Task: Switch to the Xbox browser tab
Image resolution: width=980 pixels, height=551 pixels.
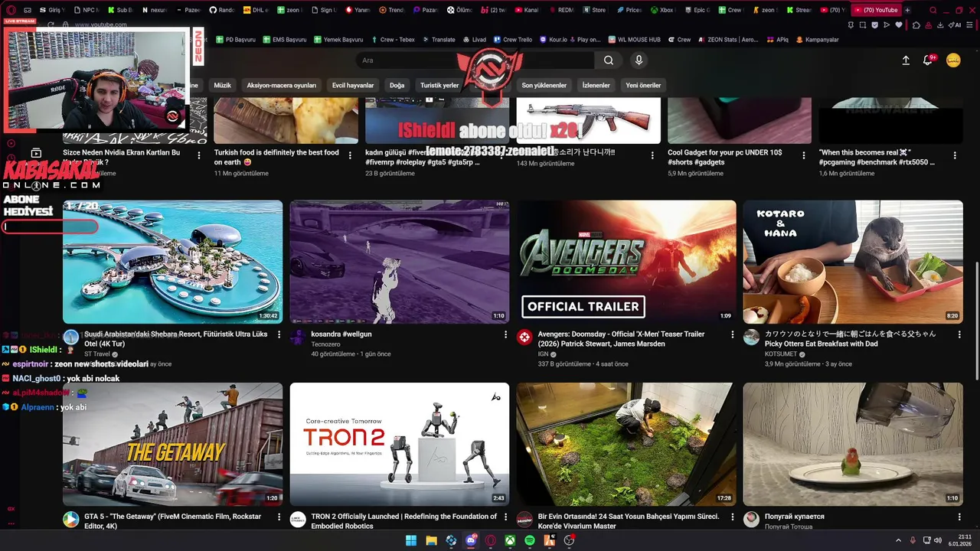Action: (662, 10)
